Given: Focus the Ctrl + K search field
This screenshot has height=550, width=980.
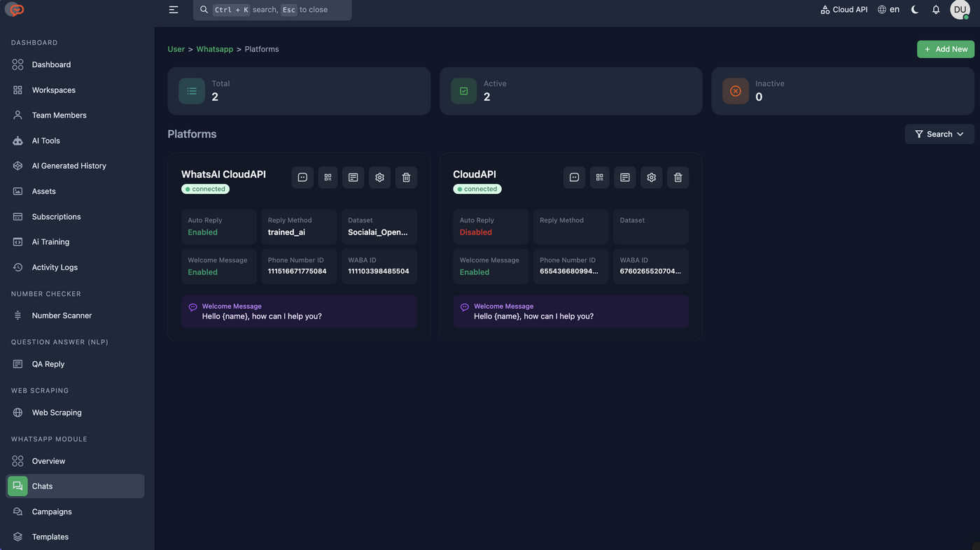Looking at the screenshot, I should coord(272,10).
